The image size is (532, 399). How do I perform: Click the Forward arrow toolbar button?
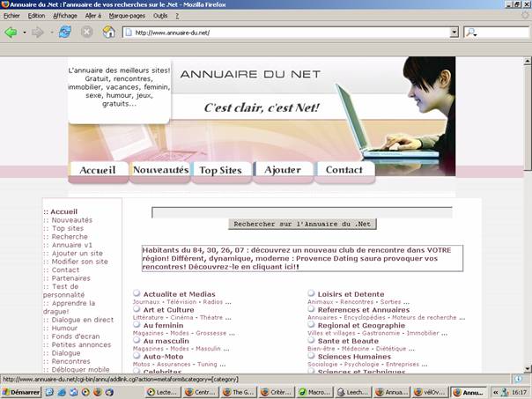pos(38,33)
